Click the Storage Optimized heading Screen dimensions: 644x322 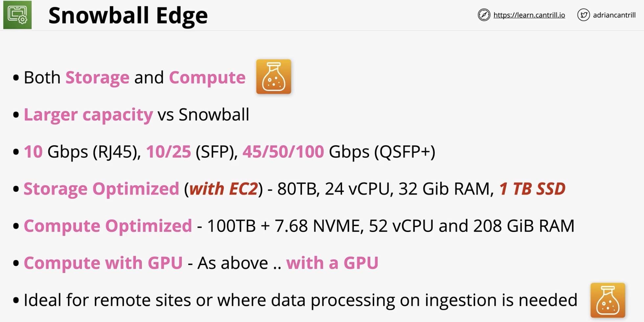point(102,189)
